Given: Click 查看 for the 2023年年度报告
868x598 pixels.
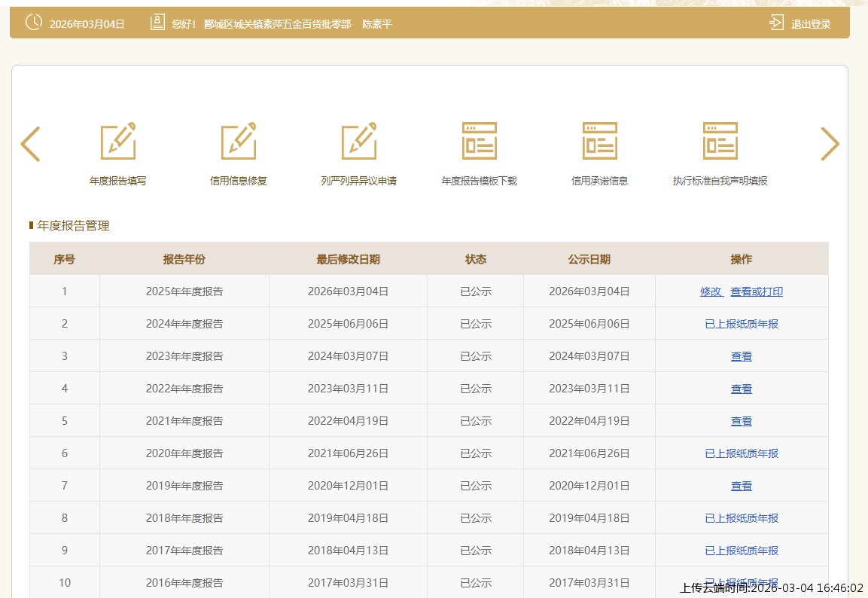Looking at the screenshot, I should tap(742, 356).
